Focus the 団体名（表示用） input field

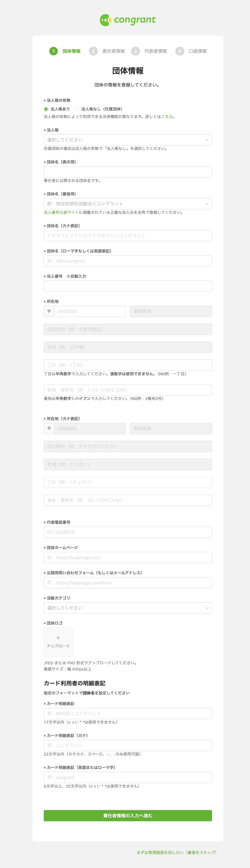tap(128, 172)
